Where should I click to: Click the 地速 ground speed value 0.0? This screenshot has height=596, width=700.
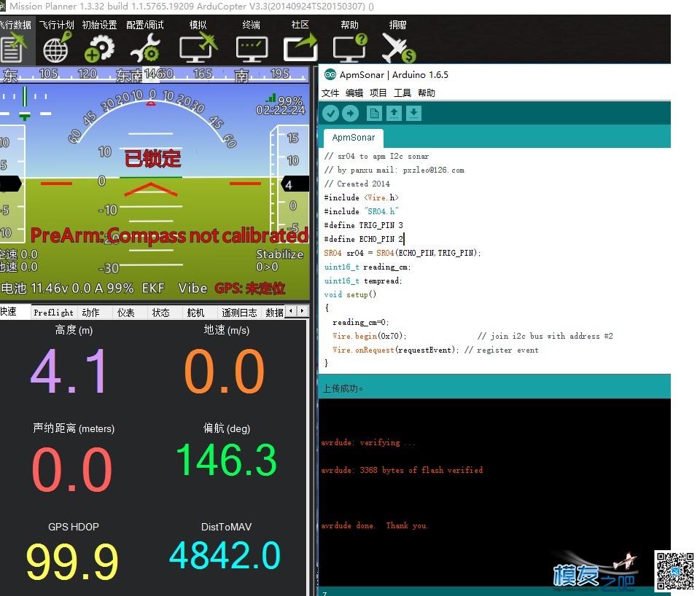point(225,370)
